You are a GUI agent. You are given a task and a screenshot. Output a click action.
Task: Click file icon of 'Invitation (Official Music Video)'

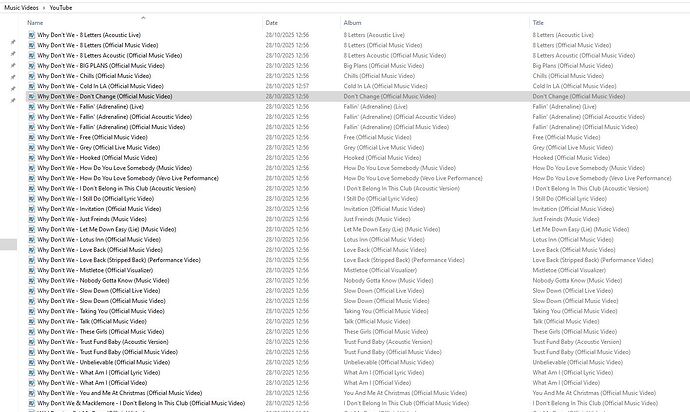(x=32, y=209)
